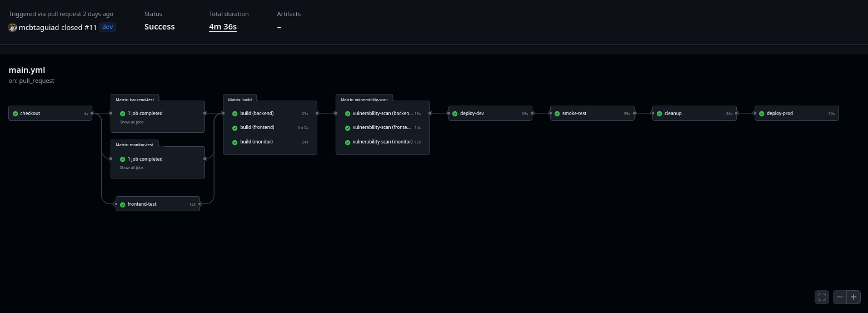
Task: Click the main.yml workflow title
Action: click(27, 70)
